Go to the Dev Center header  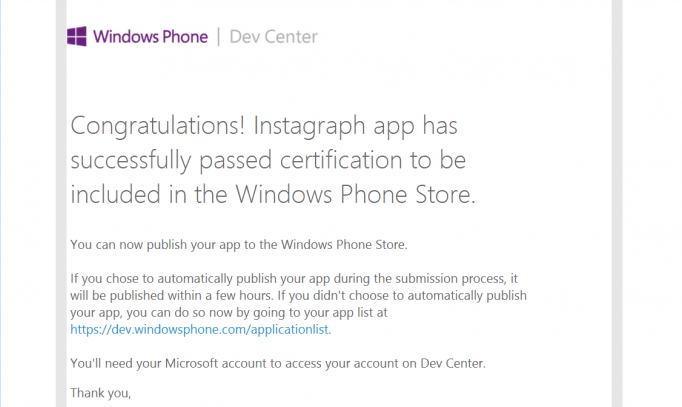[274, 37]
